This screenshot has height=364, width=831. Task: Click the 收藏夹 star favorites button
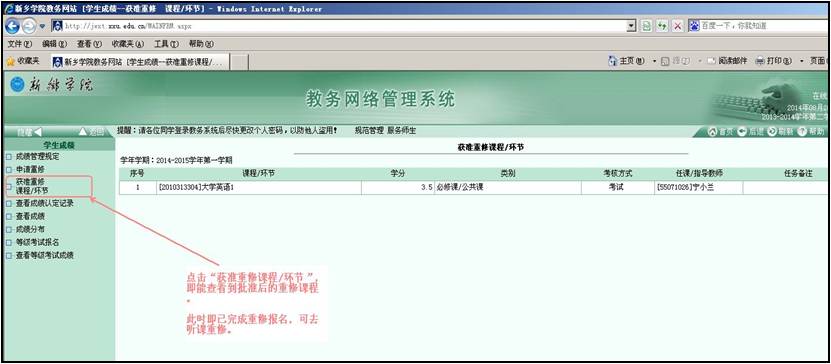(x=23, y=61)
